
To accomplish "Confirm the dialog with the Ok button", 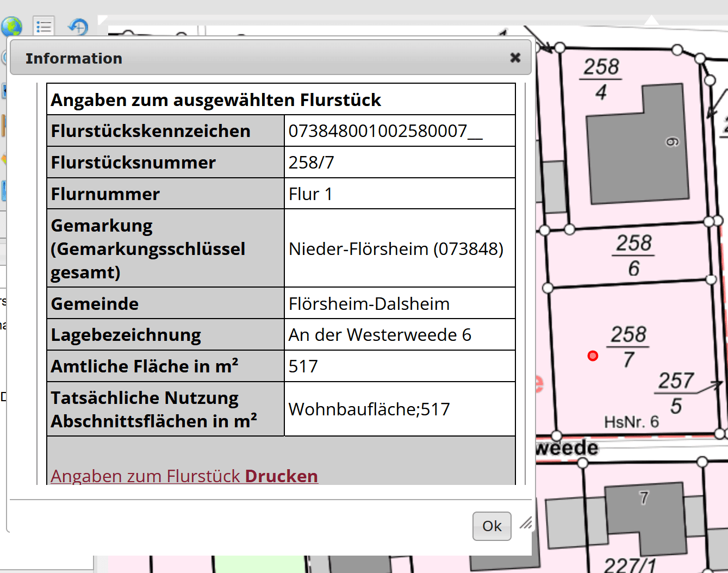I will tap(492, 526).
